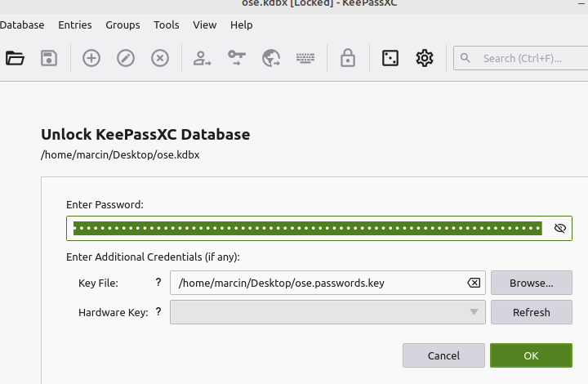Click the Browse... key file button
The image size is (588, 384).
[x=532, y=283]
